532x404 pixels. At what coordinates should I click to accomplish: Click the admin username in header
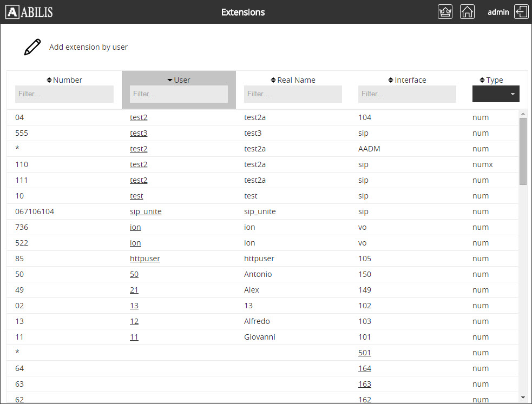[x=498, y=12]
